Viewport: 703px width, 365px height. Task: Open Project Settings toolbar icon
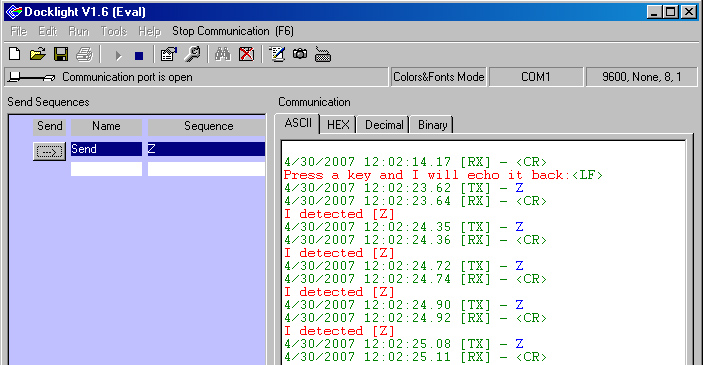(x=169, y=54)
